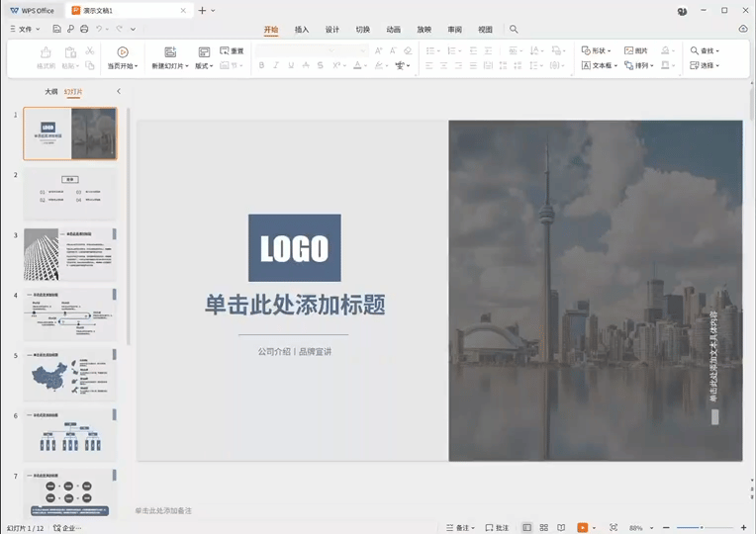Switch to slide sorter grid view

[544, 528]
